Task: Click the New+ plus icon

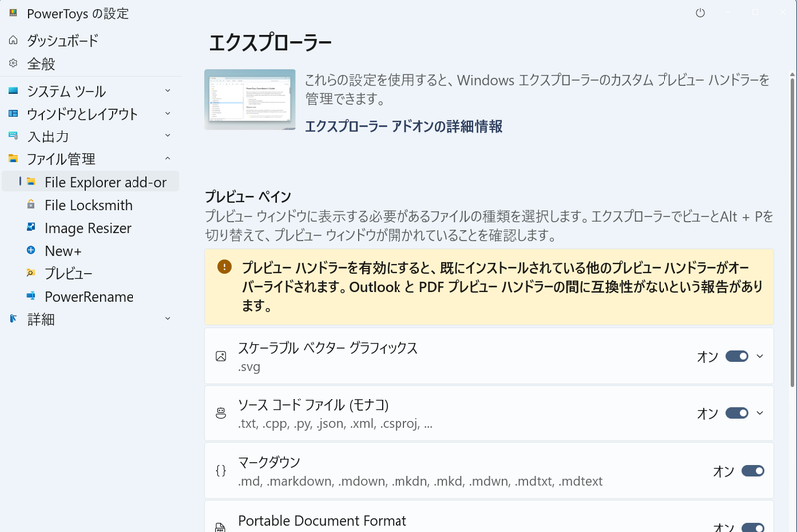Action: (x=31, y=250)
